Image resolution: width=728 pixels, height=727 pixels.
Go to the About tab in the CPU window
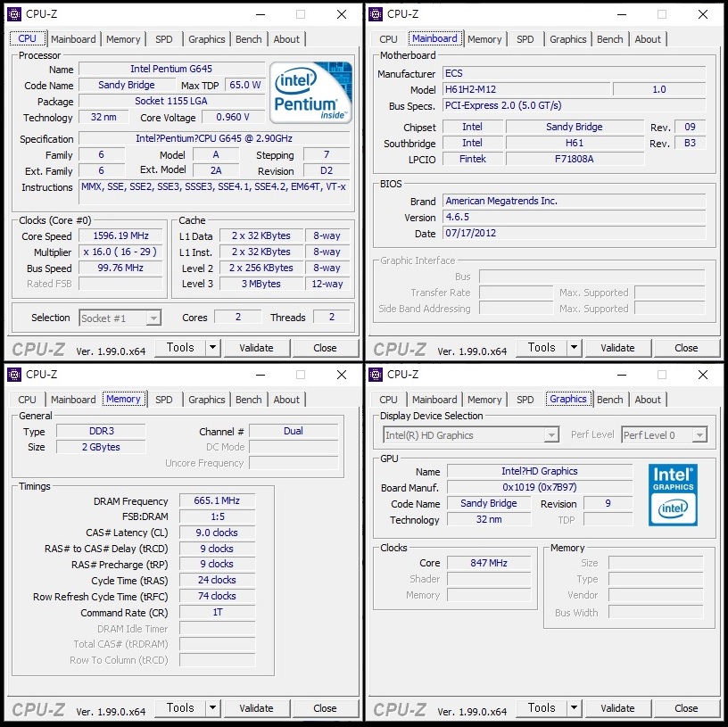pos(286,39)
